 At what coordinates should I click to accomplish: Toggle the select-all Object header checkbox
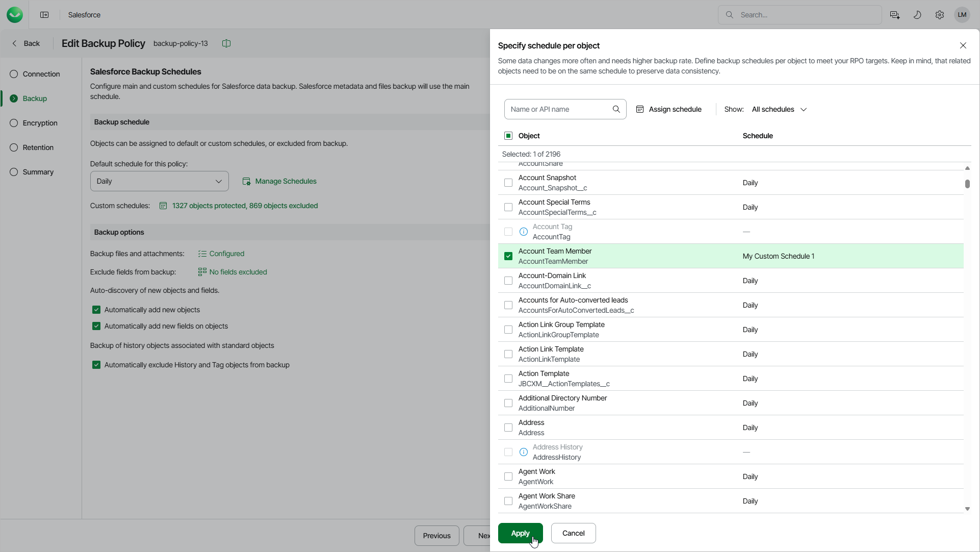(x=508, y=136)
